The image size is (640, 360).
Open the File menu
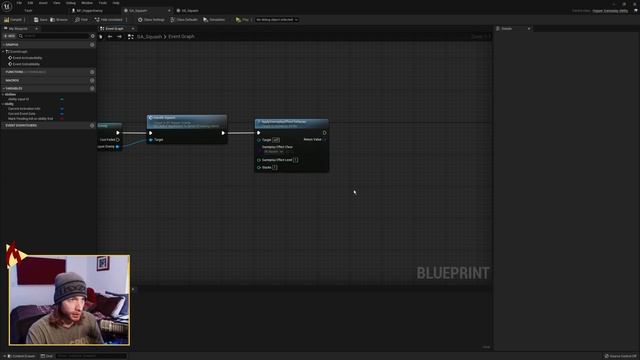[19, 3]
